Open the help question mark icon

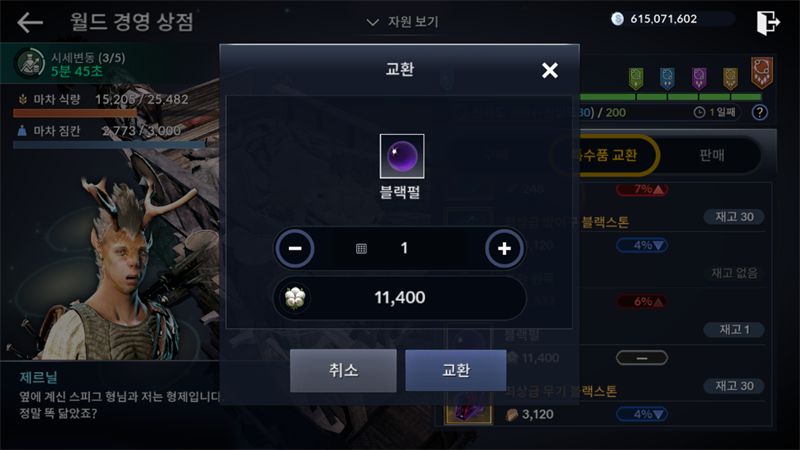pos(760,112)
